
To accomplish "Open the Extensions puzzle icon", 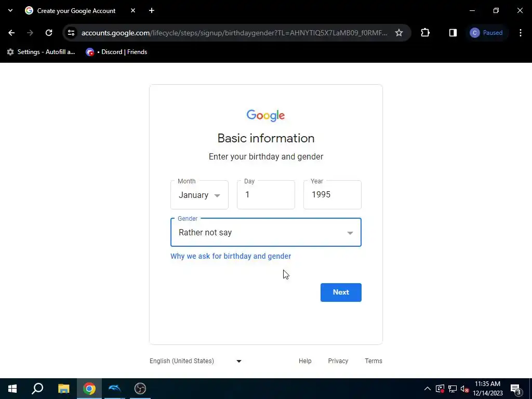I will 425,33.
